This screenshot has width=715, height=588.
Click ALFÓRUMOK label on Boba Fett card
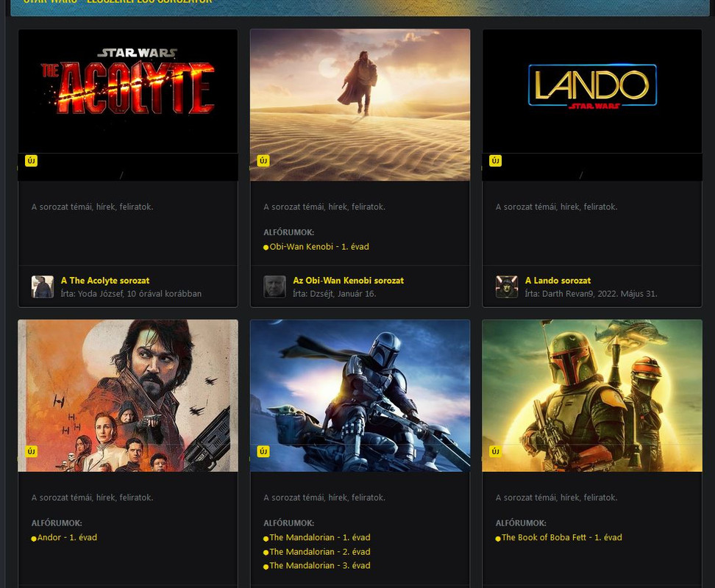(x=521, y=523)
